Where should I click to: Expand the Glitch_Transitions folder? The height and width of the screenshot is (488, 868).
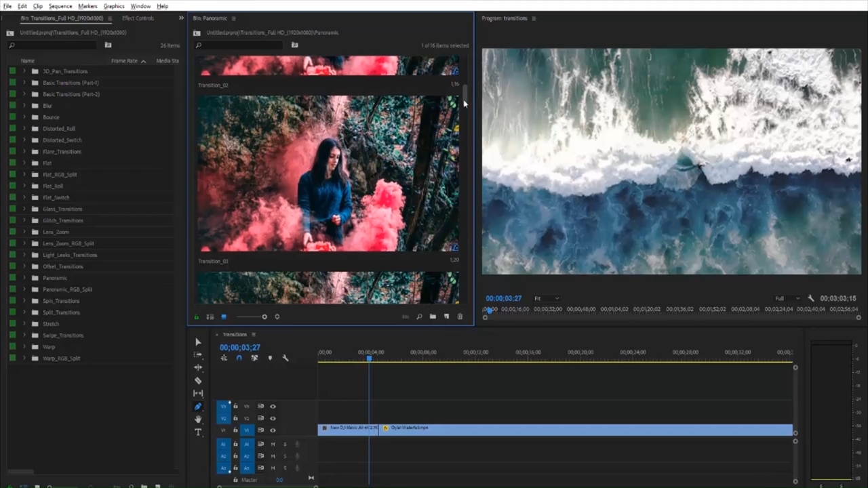(x=24, y=220)
